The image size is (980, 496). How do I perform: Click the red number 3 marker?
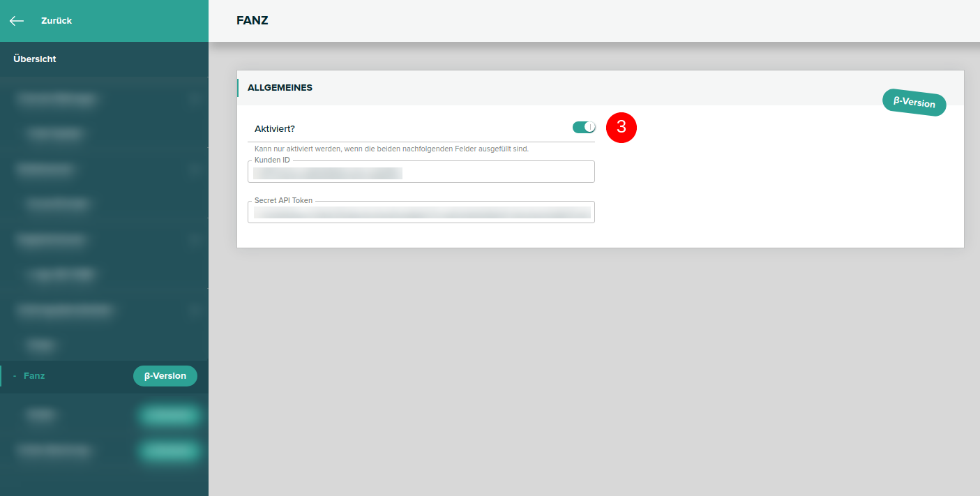[x=621, y=128]
